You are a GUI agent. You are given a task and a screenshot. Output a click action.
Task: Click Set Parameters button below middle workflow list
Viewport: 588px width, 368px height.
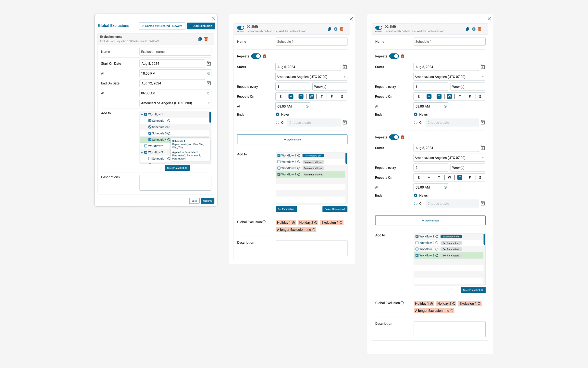click(x=286, y=209)
